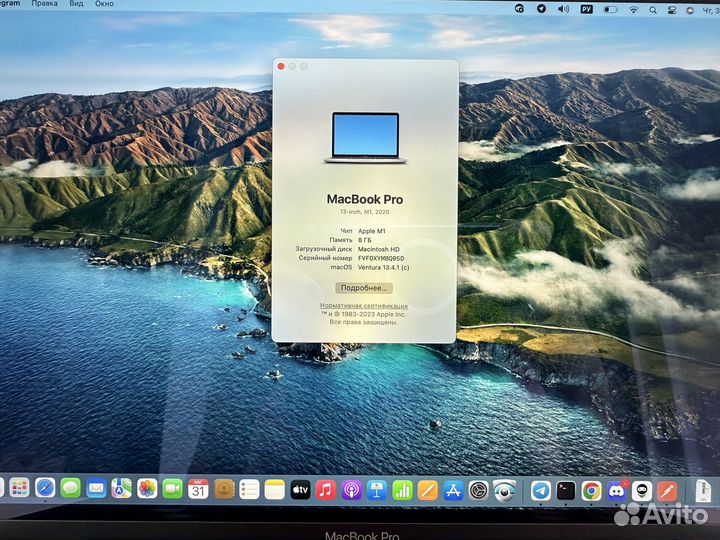This screenshot has width=720, height=540.
Task: Open the Mail app in dock
Action: click(96, 489)
